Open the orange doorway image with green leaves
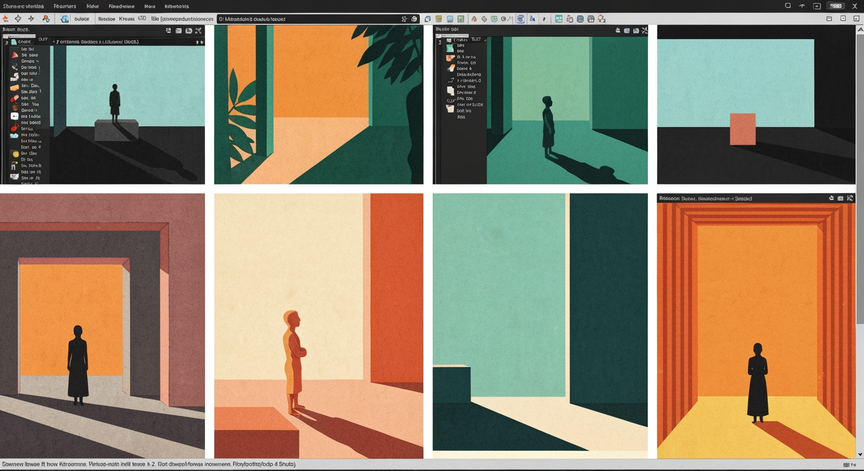Viewport: 864px width, 471px height. [318, 105]
